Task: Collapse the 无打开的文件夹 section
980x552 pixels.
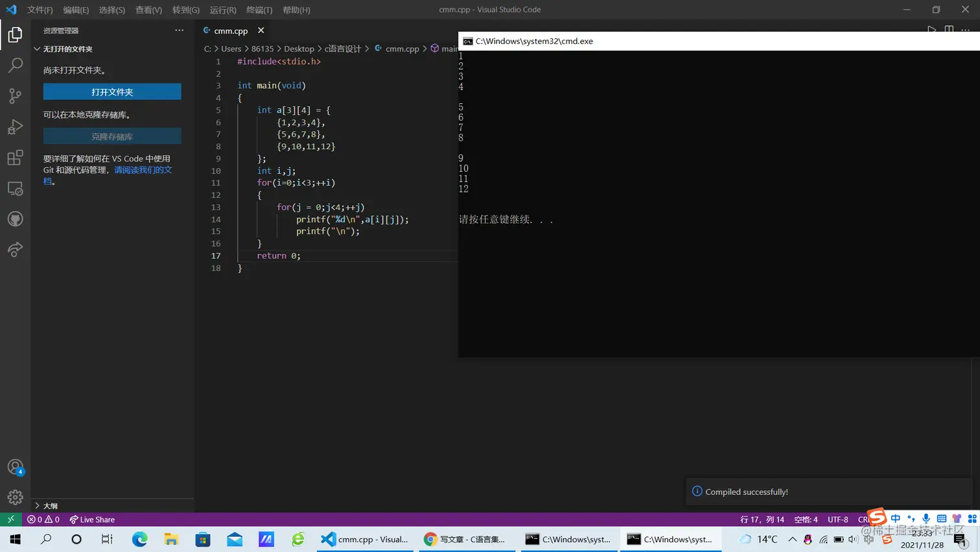Action: [x=67, y=49]
